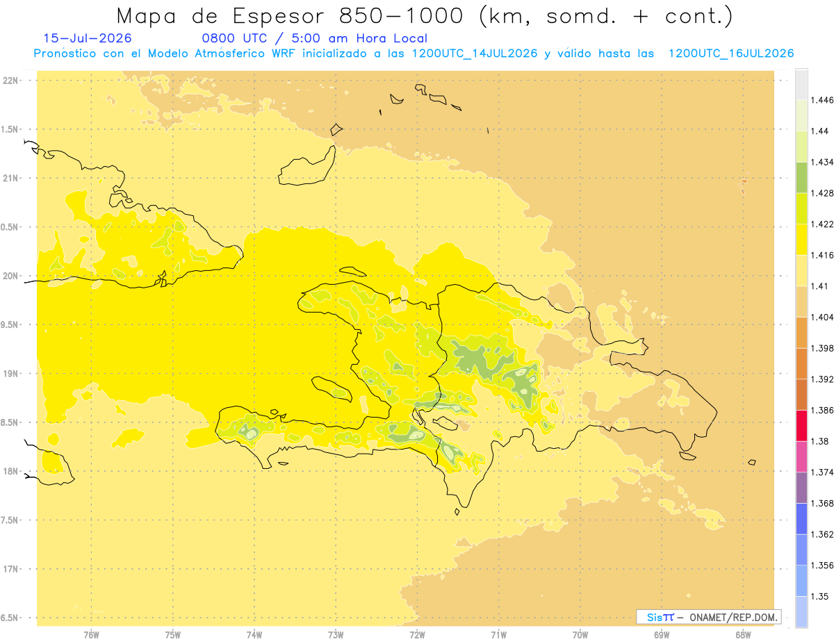834x644 pixels.
Task: Select the orange colorbar band between 1.398 and 1.404
Action: (801, 332)
